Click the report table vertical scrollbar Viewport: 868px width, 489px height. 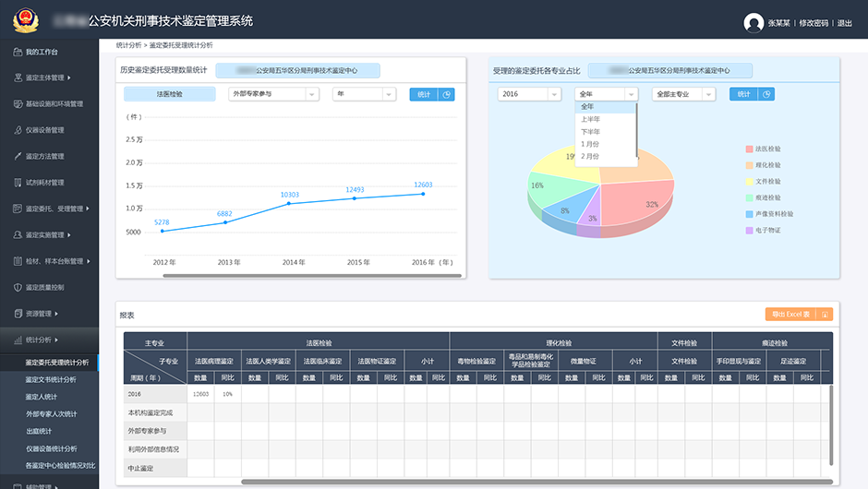tap(831, 424)
